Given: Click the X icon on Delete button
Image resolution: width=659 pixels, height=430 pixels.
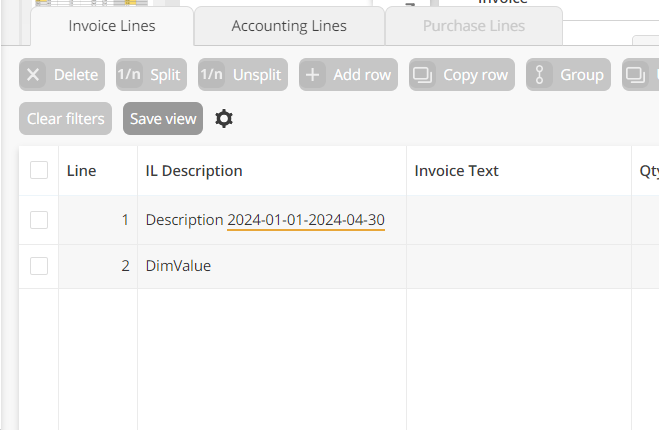Looking at the screenshot, I should [x=33, y=75].
